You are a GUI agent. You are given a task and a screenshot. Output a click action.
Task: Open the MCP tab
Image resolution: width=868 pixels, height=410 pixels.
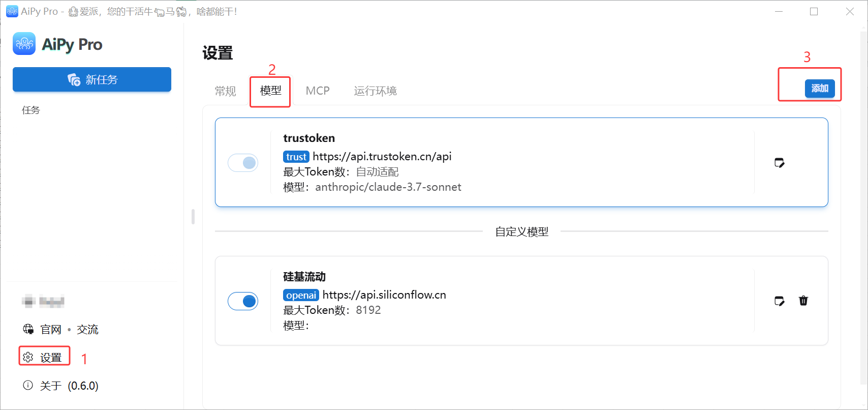tap(318, 91)
